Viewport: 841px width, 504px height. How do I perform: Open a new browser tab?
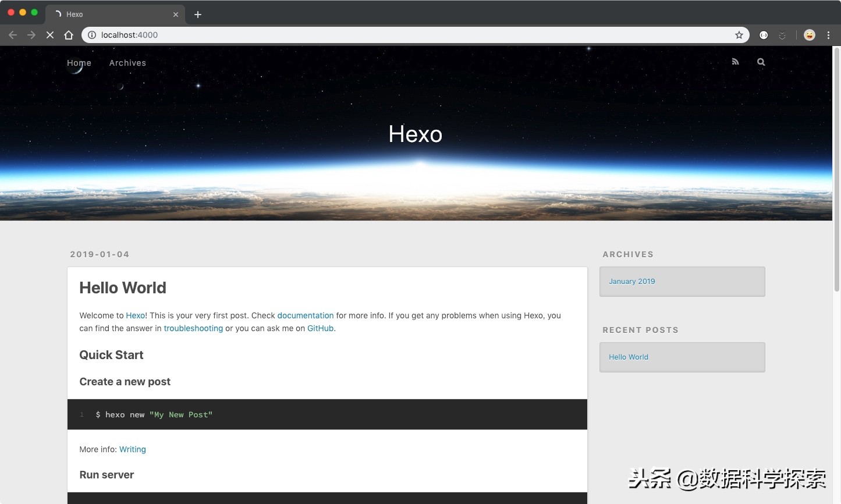198,15
